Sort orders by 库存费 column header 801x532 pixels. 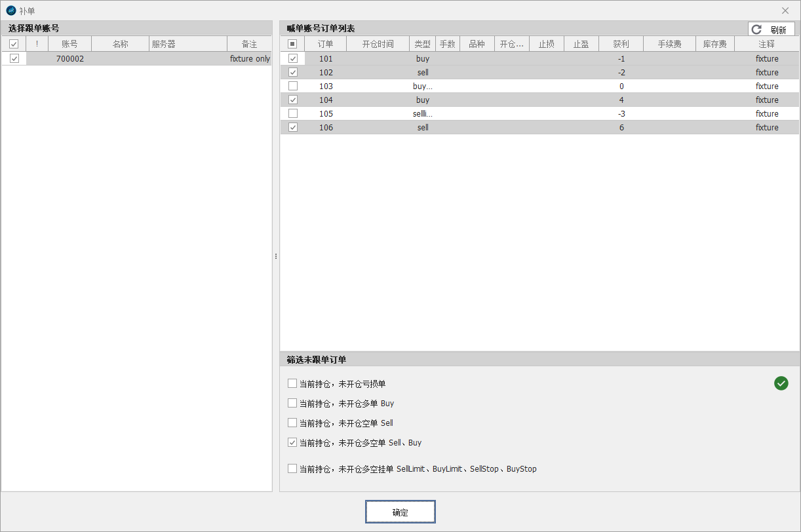click(715, 44)
